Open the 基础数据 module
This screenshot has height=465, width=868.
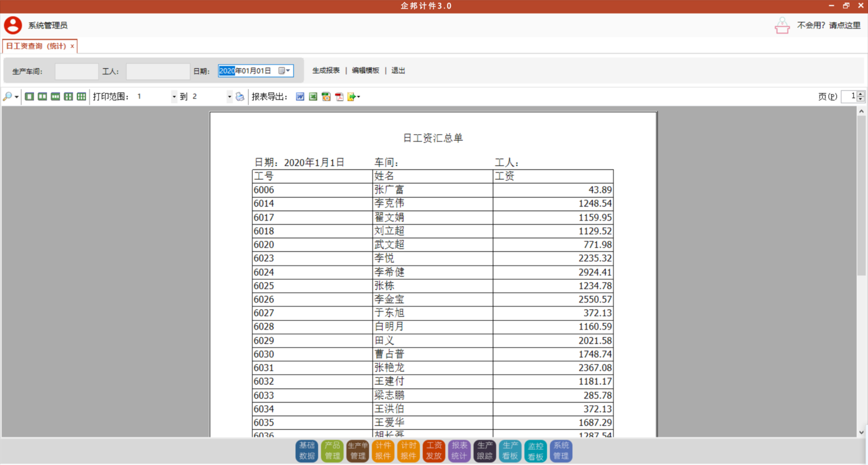pyautogui.click(x=307, y=451)
